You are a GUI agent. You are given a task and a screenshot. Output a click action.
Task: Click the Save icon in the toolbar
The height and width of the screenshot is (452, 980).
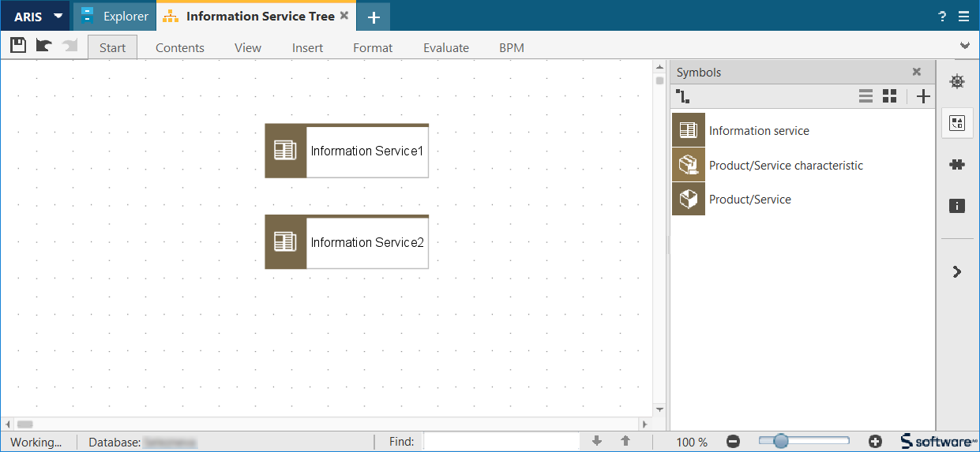[x=18, y=46]
